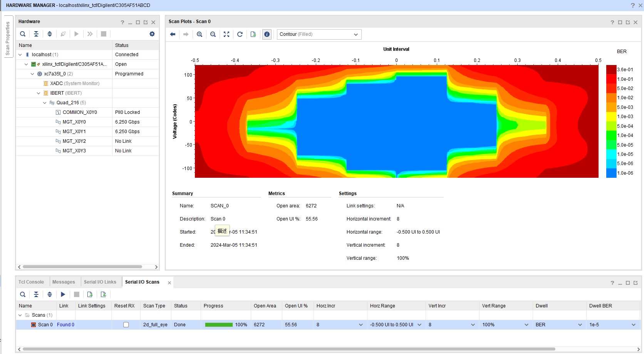The width and height of the screenshot is (644, 354).
Task: Open Dwell BER dropdown showing 1e-5
Action: (634, 325)
